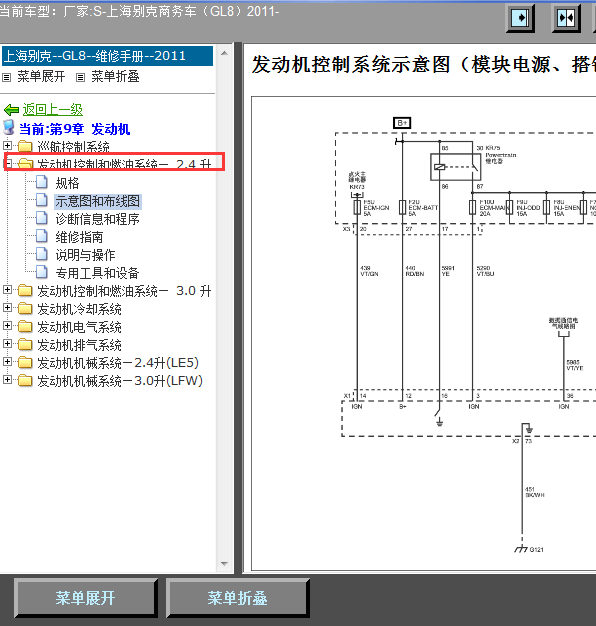
Task: Click the small 菜单展开 list icon at top
Action: point(7,77)
